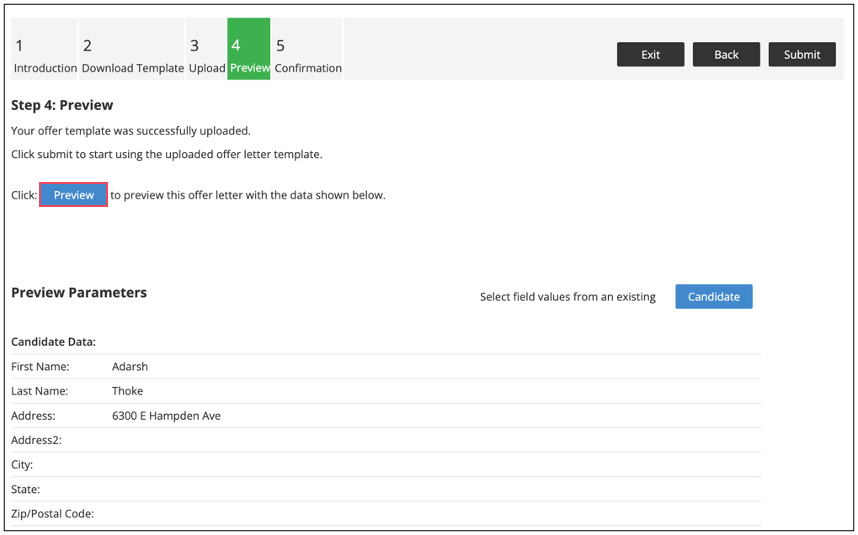
Task: Click the State field label
Action: click(25, 490)
